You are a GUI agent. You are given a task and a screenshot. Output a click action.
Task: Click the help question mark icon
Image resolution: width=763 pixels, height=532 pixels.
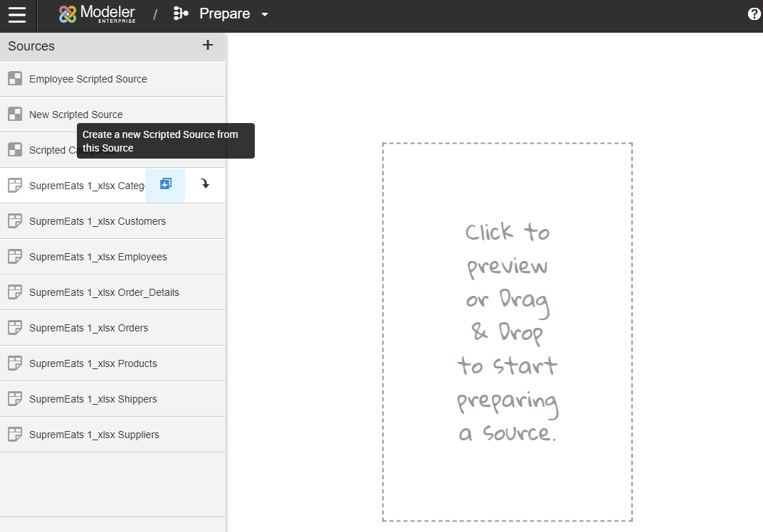click(754, 14)
